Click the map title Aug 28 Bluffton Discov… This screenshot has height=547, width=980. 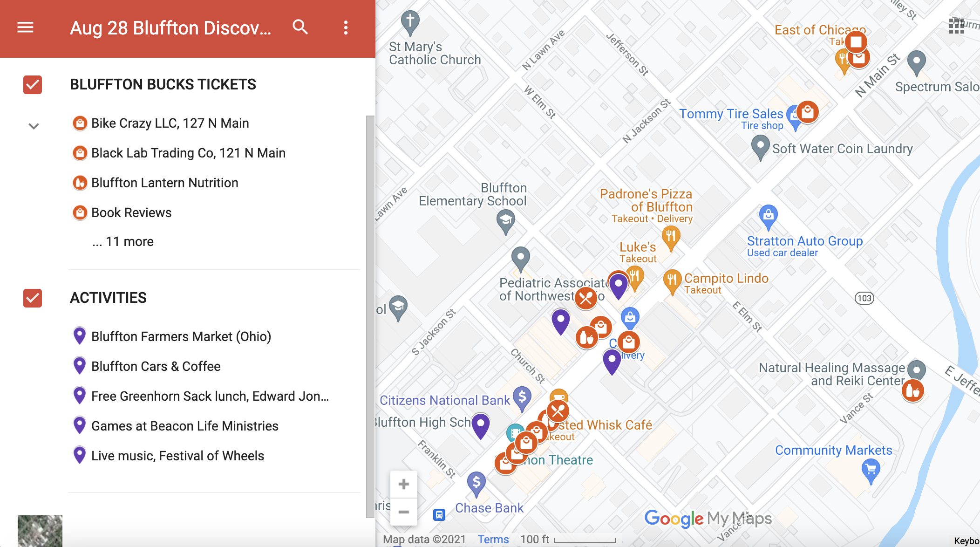(170, 28)
